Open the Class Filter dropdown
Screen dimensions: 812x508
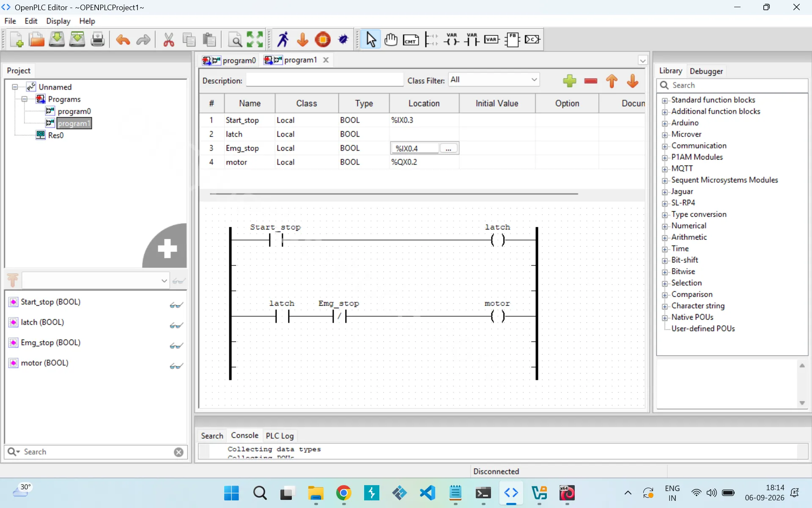[x=494, y=80]
